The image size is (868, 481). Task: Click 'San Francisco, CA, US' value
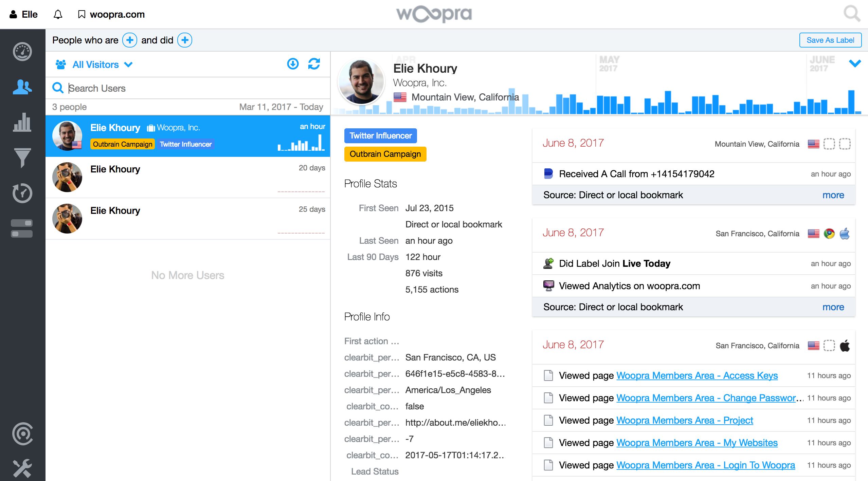[450, 357]
